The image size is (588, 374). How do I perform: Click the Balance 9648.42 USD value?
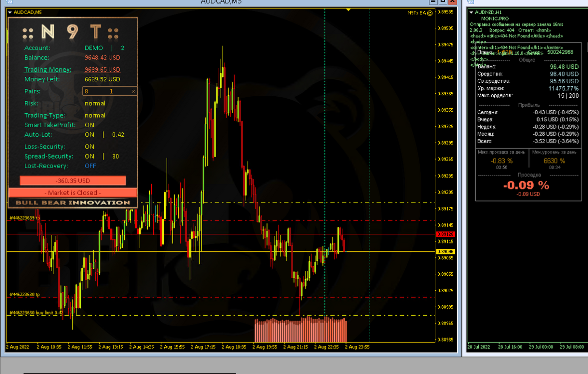[x=102, y=58]
